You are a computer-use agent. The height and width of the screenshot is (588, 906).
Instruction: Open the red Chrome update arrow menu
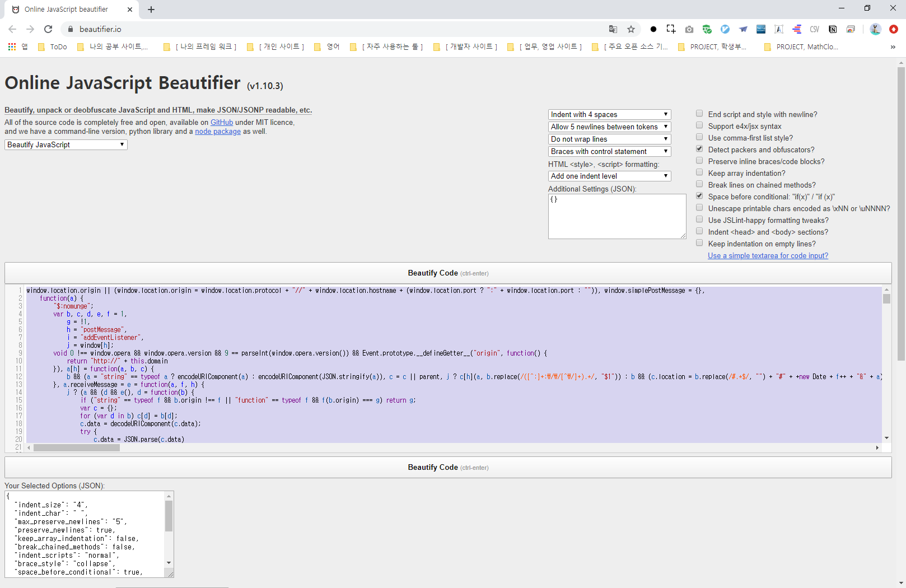tap(894, 29)
